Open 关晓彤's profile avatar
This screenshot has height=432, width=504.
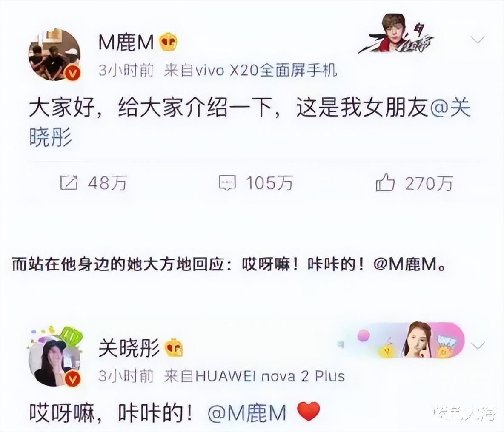point(54,360)
